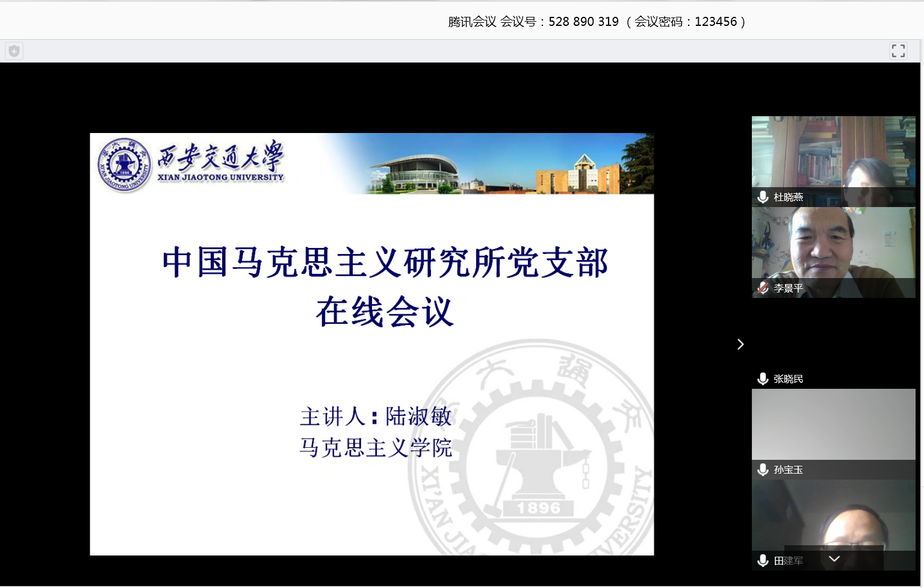The image size is (924, 588).
Task: Click the Xi'an Jiaotong University round logo
Action: point(124,165)
